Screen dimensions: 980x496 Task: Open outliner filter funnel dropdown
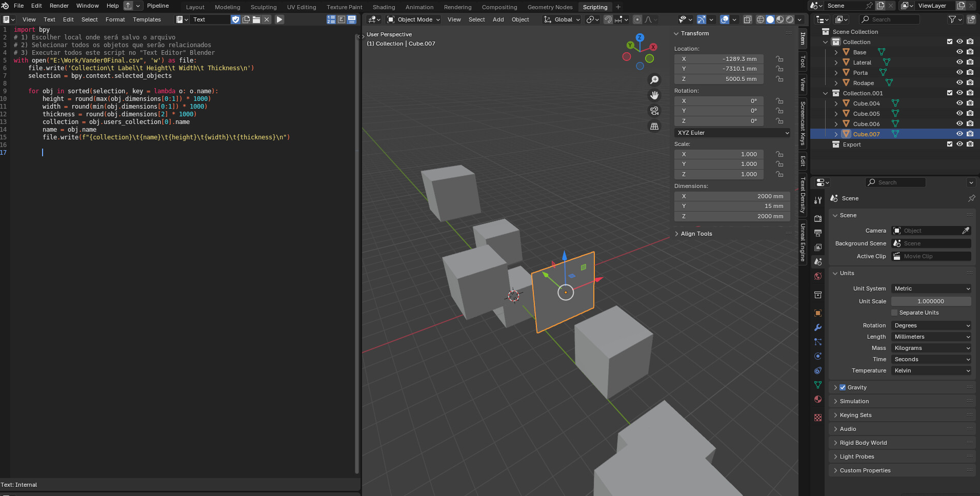point(955,19)
